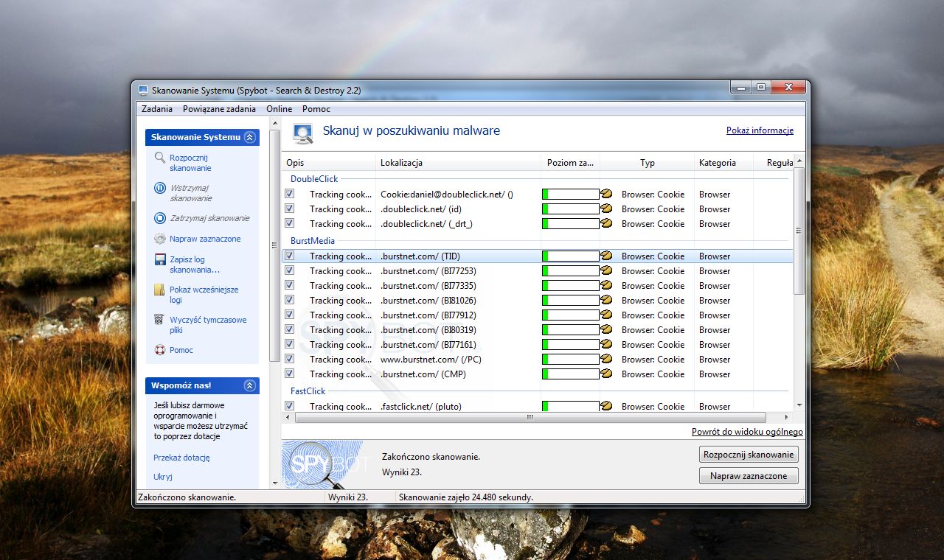The height and width of the screenshot is (560, 944).
Task: Open the Online menu
Action: coord(280,109)
